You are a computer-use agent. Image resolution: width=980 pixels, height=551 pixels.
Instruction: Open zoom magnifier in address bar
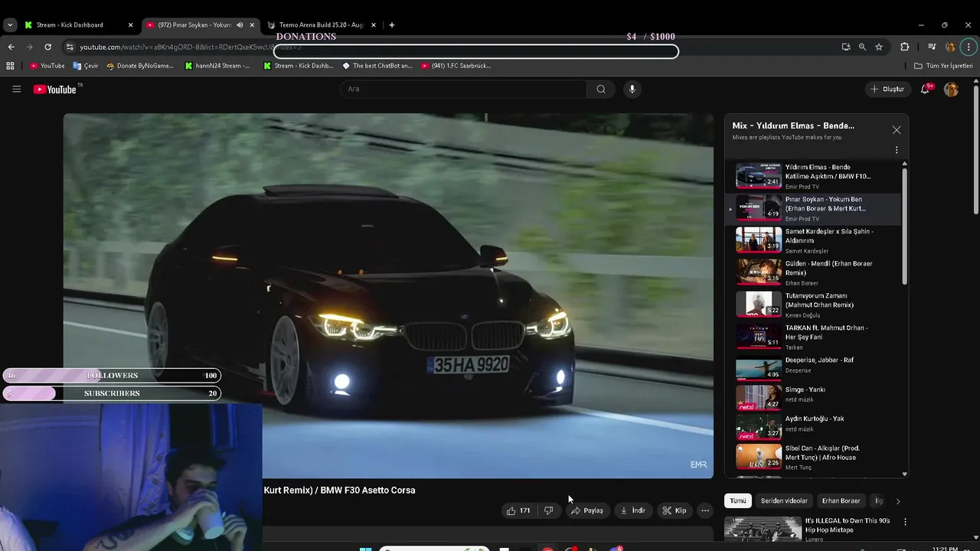(x=862, y=47)
